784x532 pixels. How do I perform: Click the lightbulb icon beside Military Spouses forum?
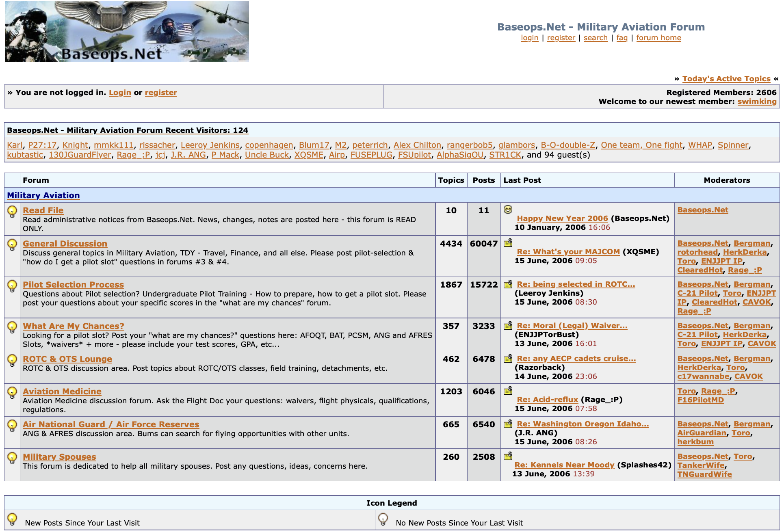(12, 458)
